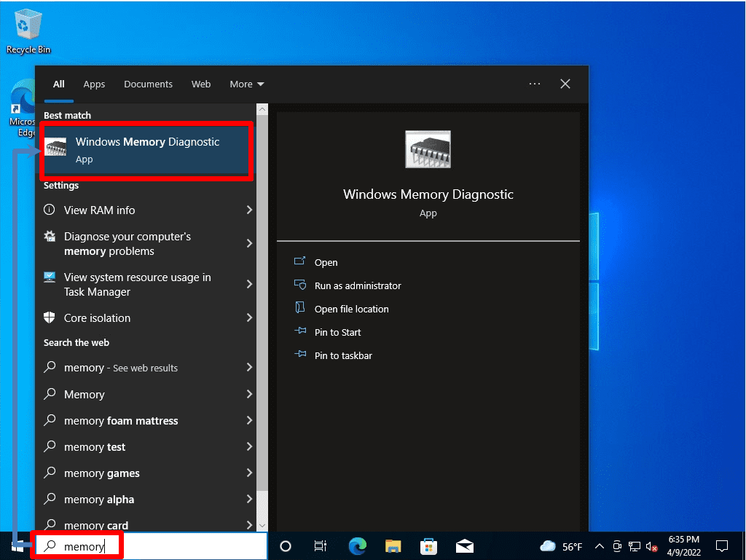Expand the Core isolation chevron
The image size is (746, 560).
(x=249, y=318)
